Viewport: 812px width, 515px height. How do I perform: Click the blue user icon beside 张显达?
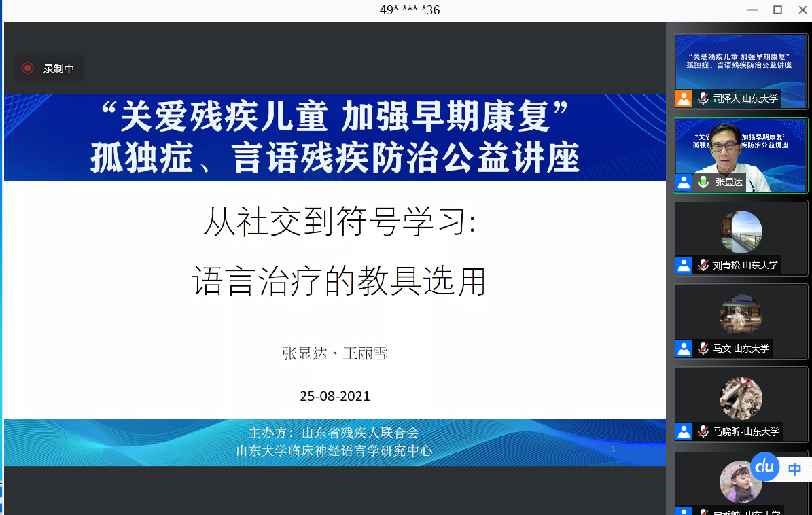coord(684,182)
